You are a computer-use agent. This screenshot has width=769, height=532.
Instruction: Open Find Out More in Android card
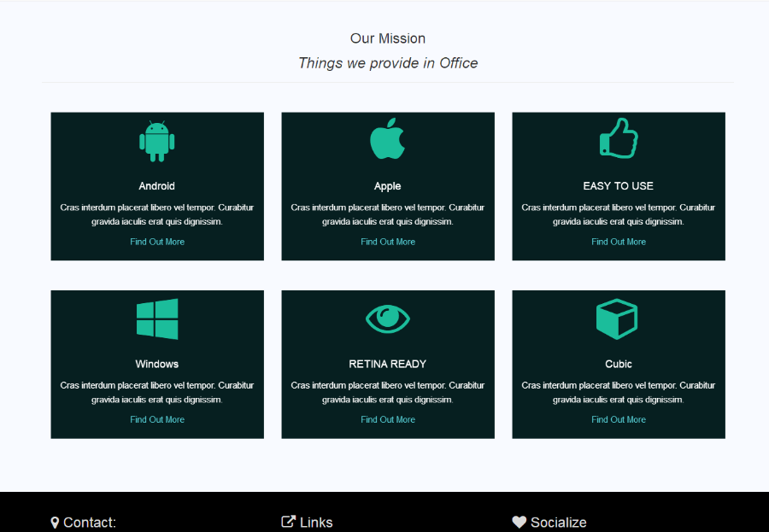tap(157, 242)
